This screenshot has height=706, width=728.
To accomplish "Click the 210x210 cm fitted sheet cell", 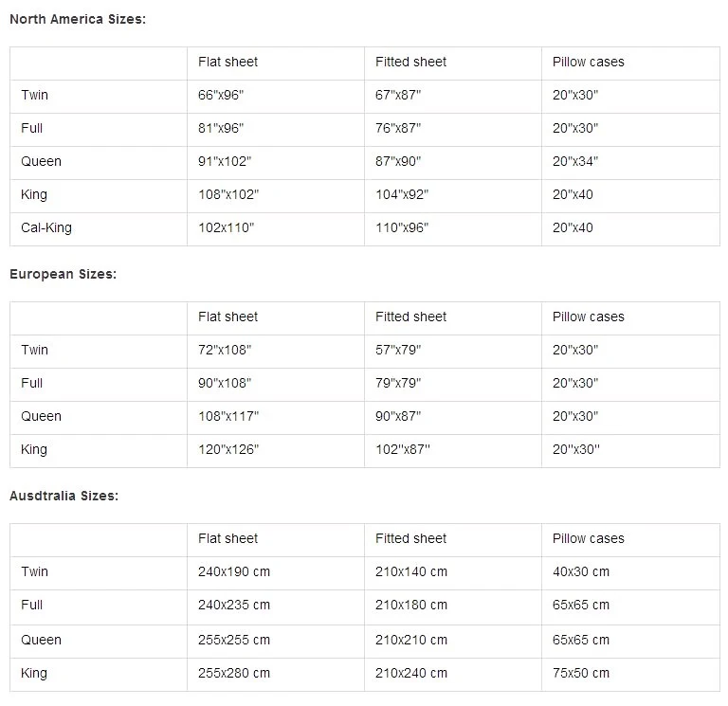I will tap(411, 640).
